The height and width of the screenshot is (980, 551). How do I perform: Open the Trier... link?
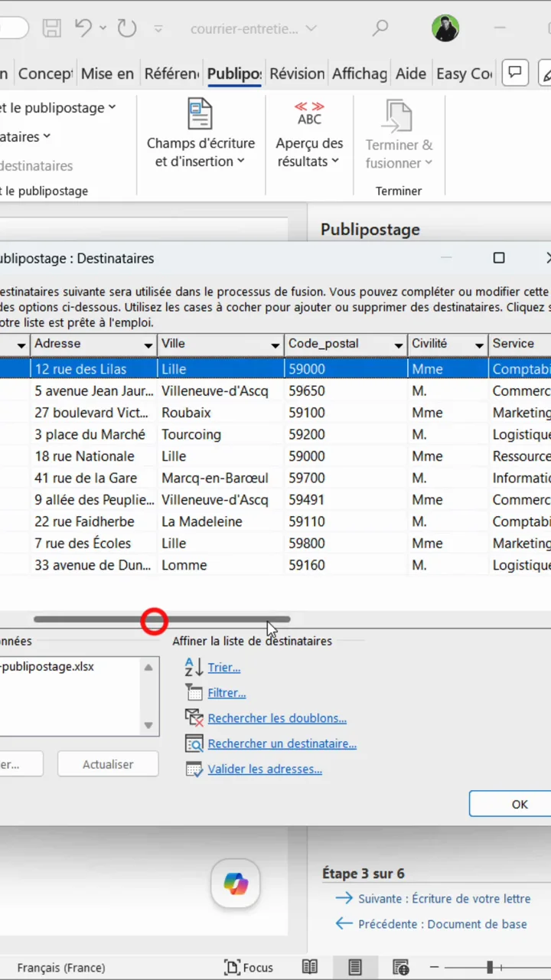tap(224, 668)
